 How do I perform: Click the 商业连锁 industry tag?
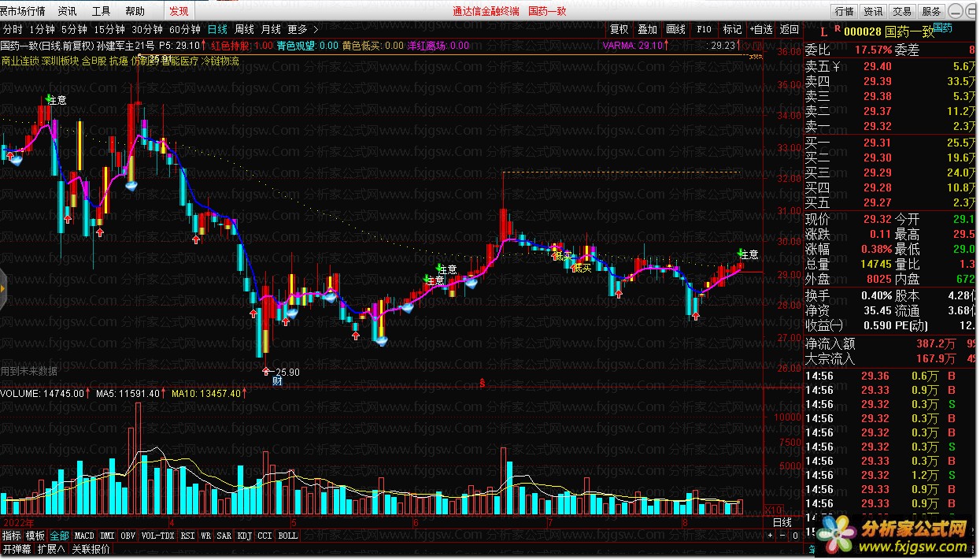[x=20, y=60]
